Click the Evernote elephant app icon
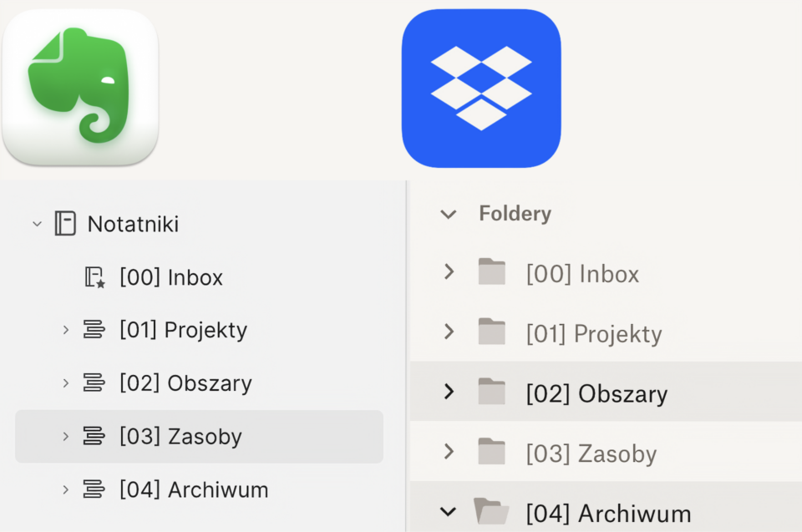The image size is (802, 532). click(x=80, y=87)
